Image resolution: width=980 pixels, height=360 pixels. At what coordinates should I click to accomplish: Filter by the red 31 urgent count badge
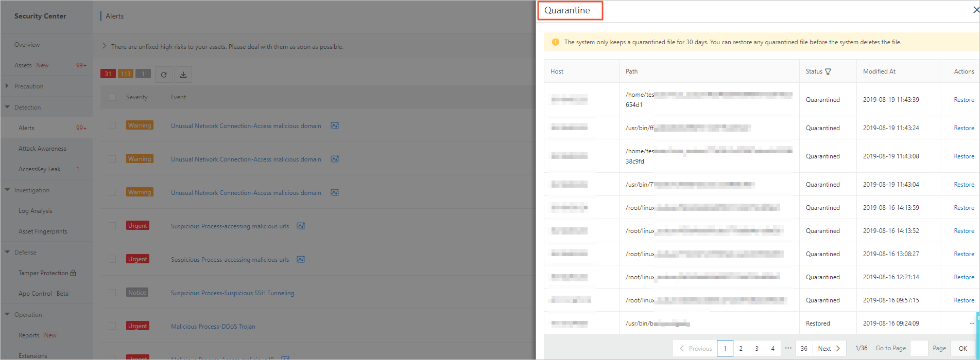click(x=108, y=74)
